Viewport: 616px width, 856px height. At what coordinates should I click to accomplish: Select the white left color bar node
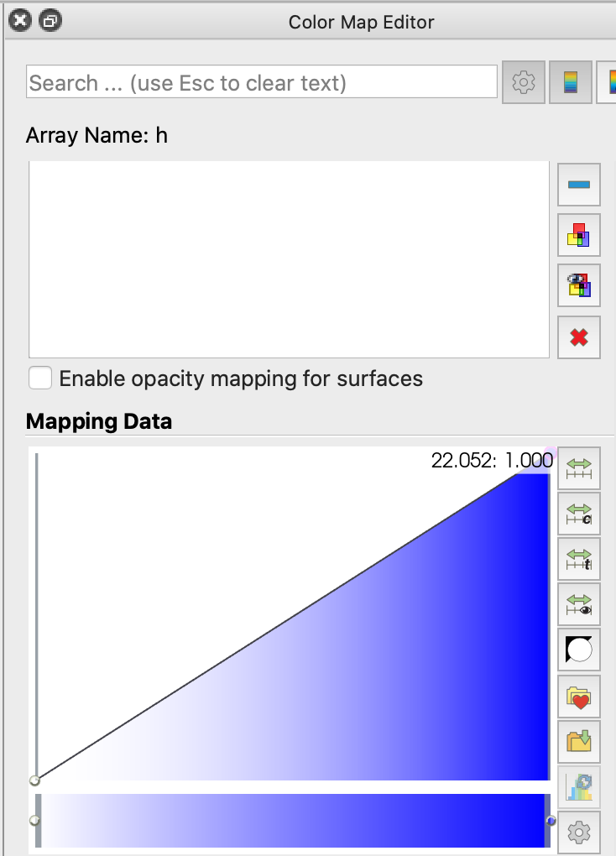pos(34,820)
